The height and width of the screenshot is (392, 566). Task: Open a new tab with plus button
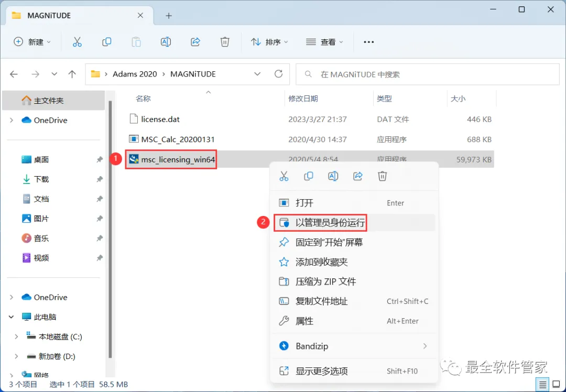[169, 16]
